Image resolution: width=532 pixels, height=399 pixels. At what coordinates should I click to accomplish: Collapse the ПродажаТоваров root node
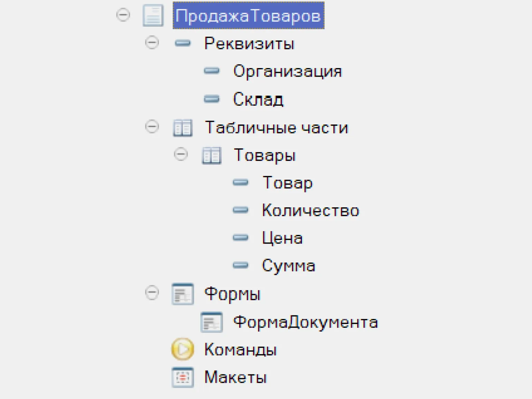pyautogui.click(x=123, y=15)
